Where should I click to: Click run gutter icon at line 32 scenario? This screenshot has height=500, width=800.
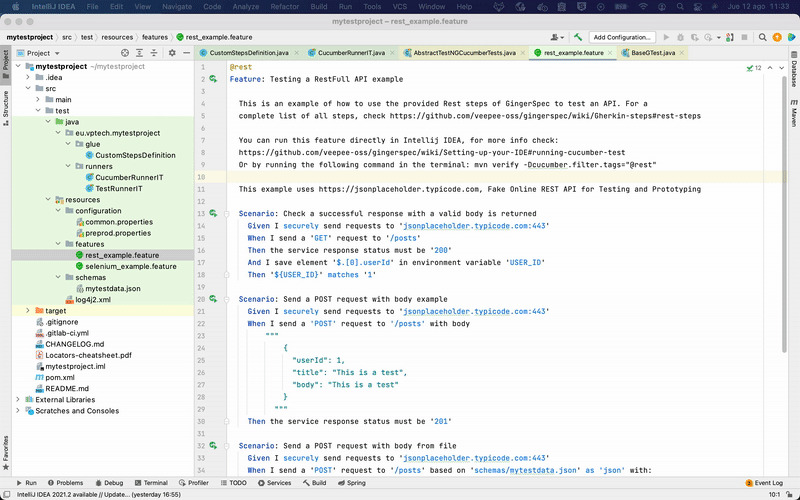213,445
